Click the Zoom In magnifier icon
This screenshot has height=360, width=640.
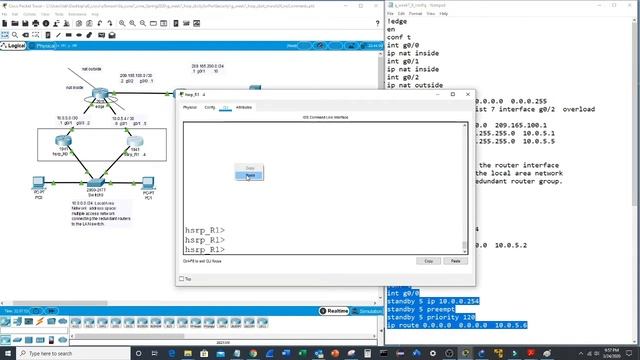pos(122,24)
